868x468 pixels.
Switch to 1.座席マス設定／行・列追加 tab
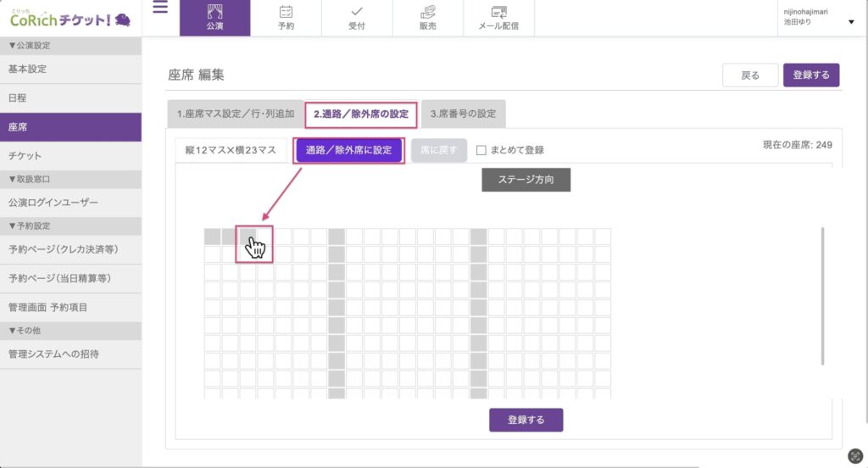point(236,114)
